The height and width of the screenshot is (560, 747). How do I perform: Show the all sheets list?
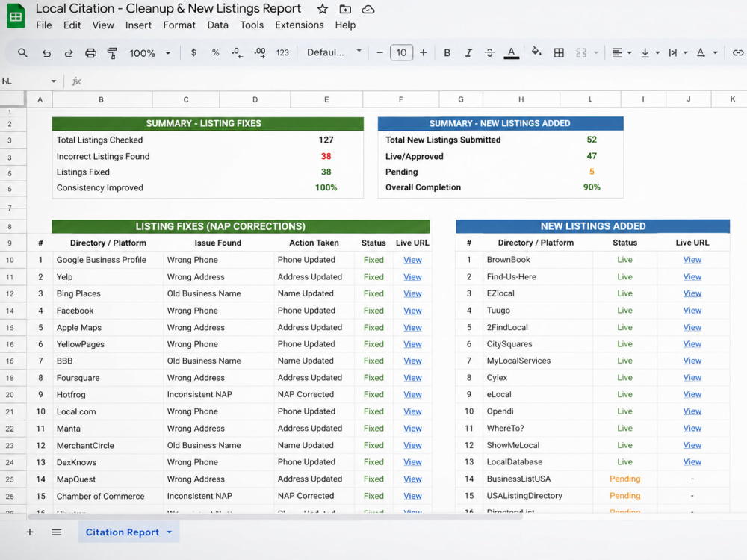[56, 532]
